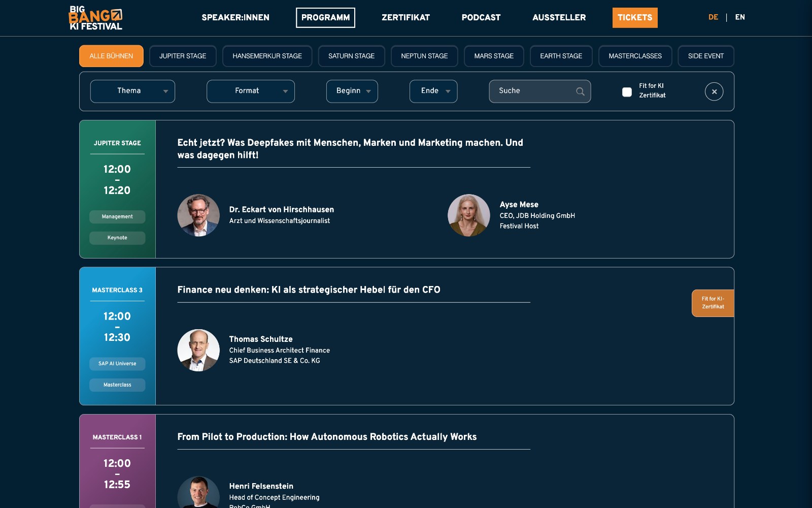Click the Masterclass 3 card label
Image resolution: width=812 pixels, height=508 pixels.
pos(117,290)
